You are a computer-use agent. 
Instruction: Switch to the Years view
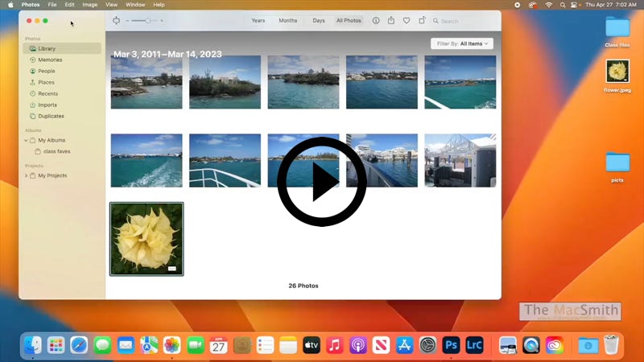(x=258, y=21)
